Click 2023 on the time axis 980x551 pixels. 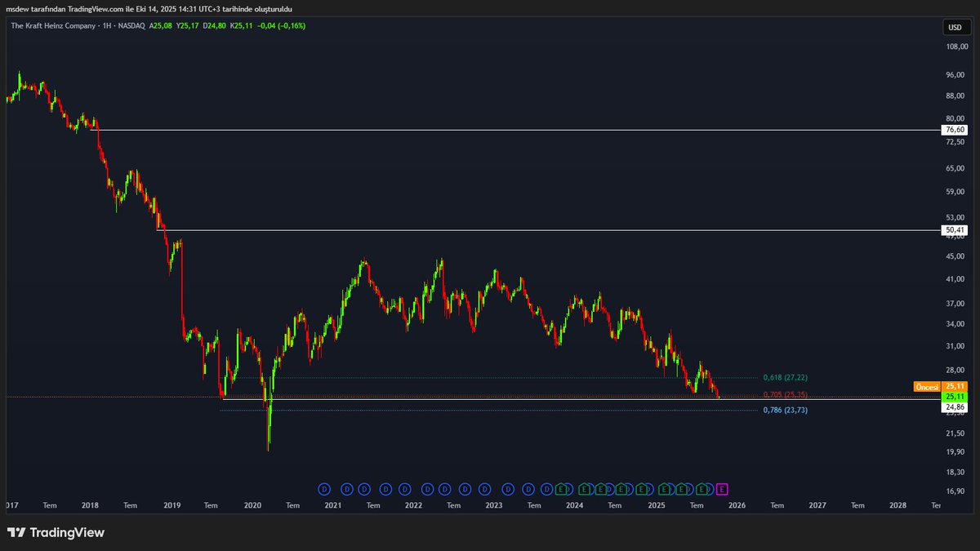coord(494,505)
